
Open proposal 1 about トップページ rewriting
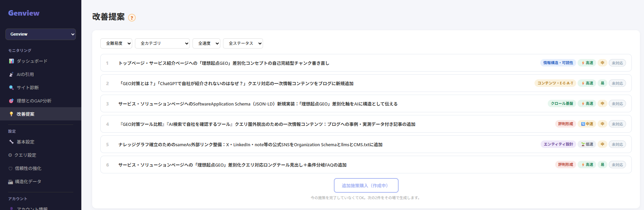point(366,63)
